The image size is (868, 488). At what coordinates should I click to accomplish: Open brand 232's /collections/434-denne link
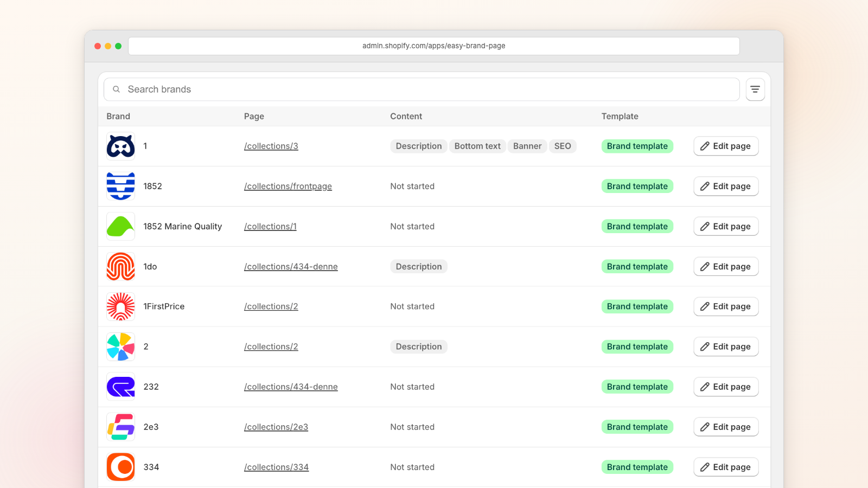[291, 387]
